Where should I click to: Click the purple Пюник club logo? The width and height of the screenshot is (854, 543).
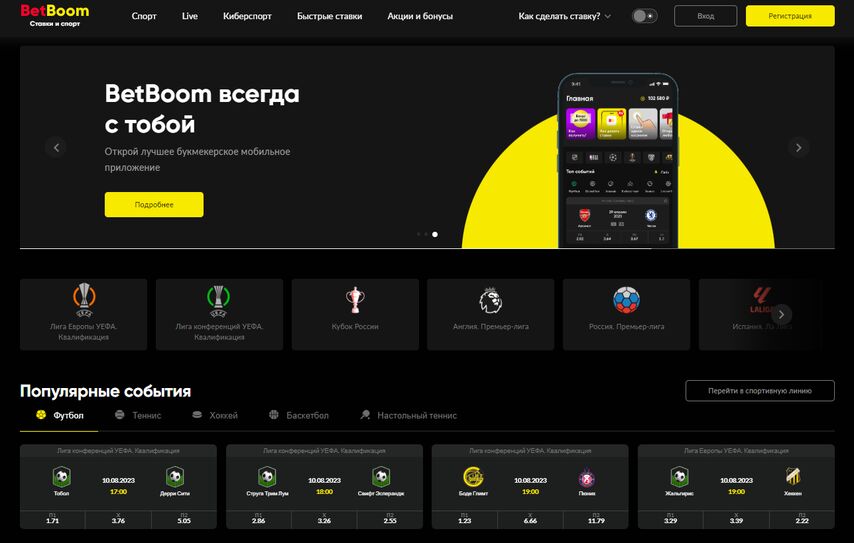tap(587, 478)
